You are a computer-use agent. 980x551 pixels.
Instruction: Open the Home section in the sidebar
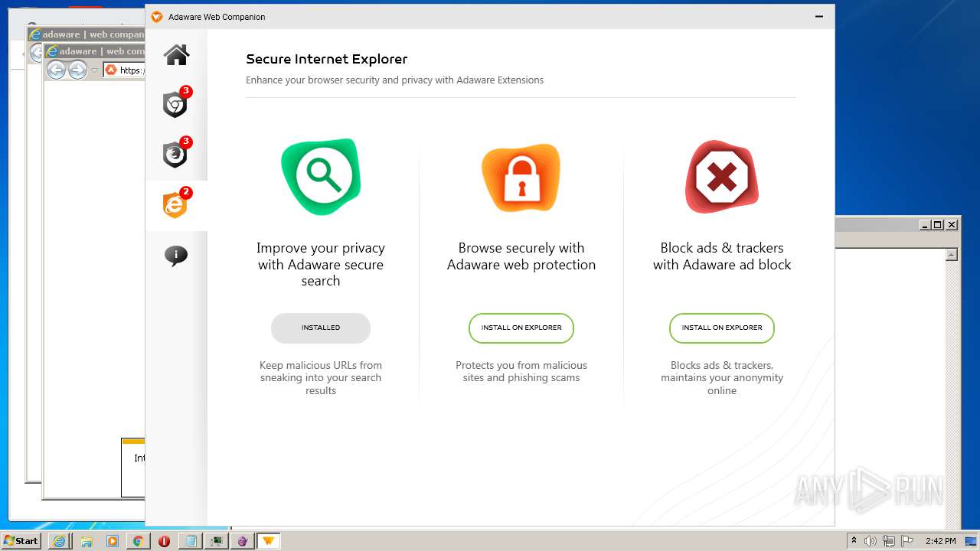pos(176,55)
